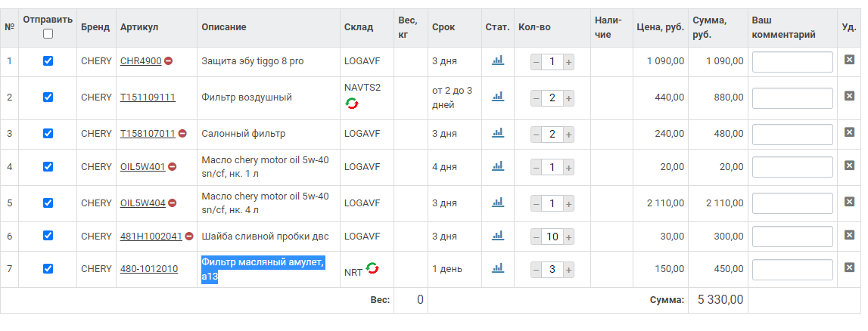Remove the CHR4900 row using the X icon
The height and width of the screenshot is (331, 868).
(x=849, y=60)
